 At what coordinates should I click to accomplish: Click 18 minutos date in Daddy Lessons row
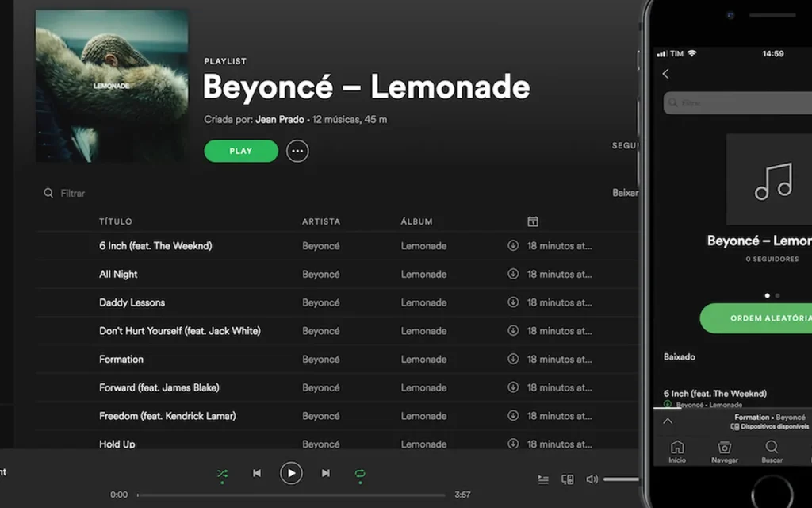click(x=559, y=302)
